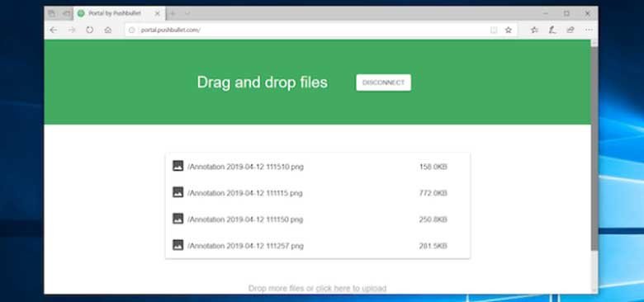Go to the browser home page
The image size is (644, 302).
[x=107, y=30]
